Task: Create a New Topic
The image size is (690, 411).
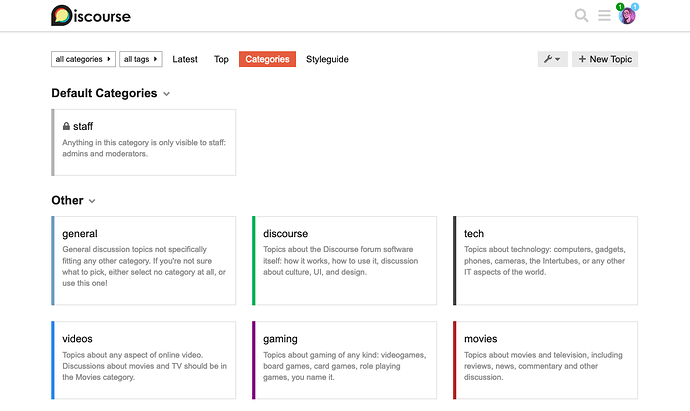Action: click(x=605, y=59)
